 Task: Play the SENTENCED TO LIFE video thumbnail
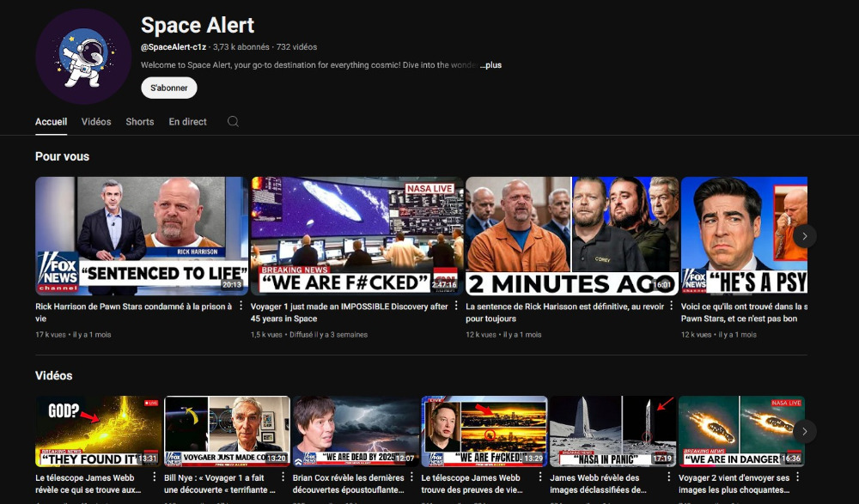(141, 235)
